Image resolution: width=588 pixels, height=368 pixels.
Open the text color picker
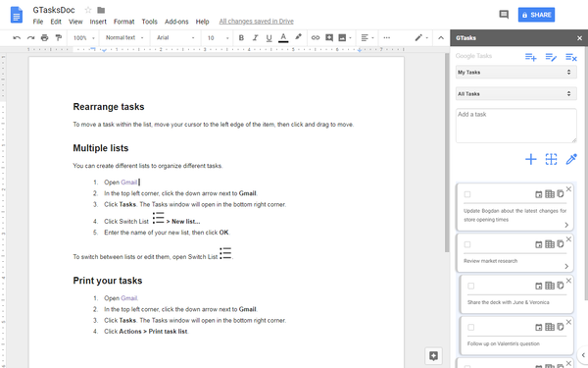coord(283,37)
